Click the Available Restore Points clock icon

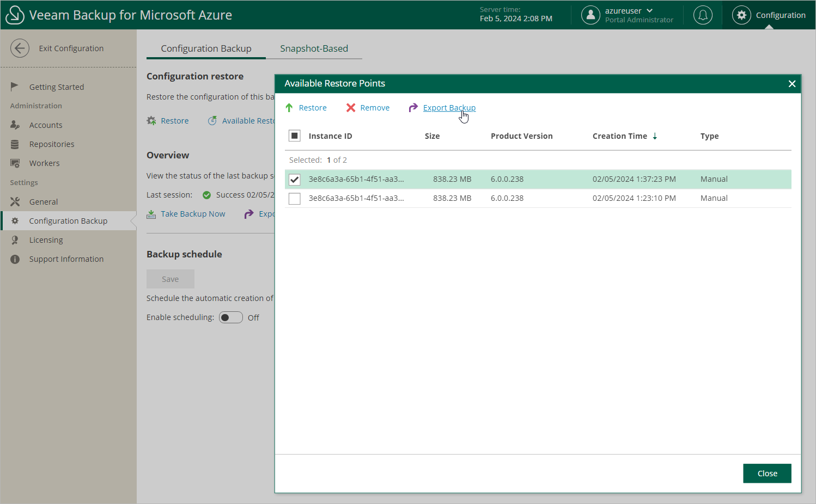pyautogui.click(x=212, y=121)
